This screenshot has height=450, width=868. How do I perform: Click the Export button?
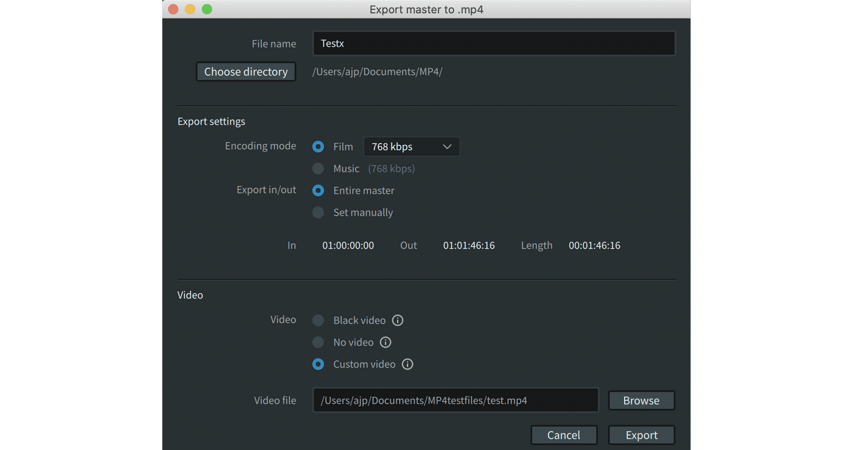point(641,436)
